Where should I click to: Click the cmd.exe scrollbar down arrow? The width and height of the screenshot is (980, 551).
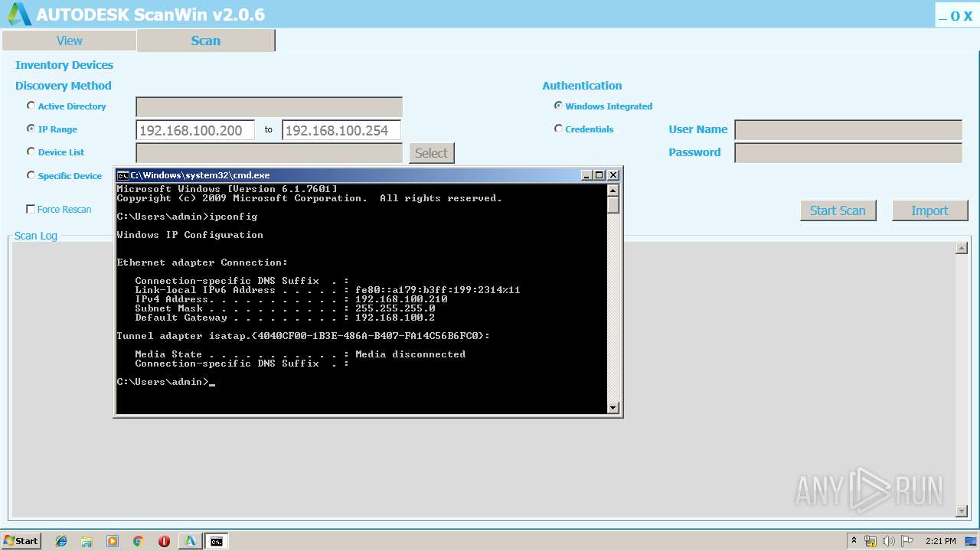coord(612,408)
